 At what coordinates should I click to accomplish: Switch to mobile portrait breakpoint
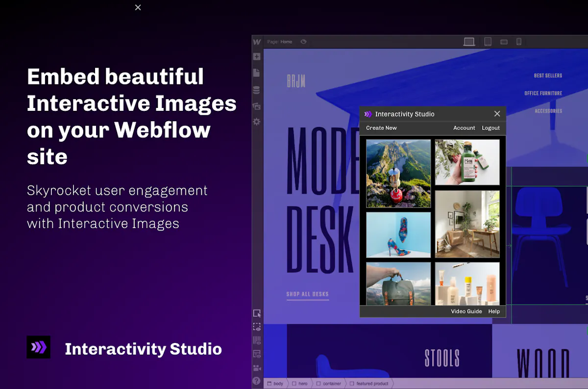tap(519, 42)
